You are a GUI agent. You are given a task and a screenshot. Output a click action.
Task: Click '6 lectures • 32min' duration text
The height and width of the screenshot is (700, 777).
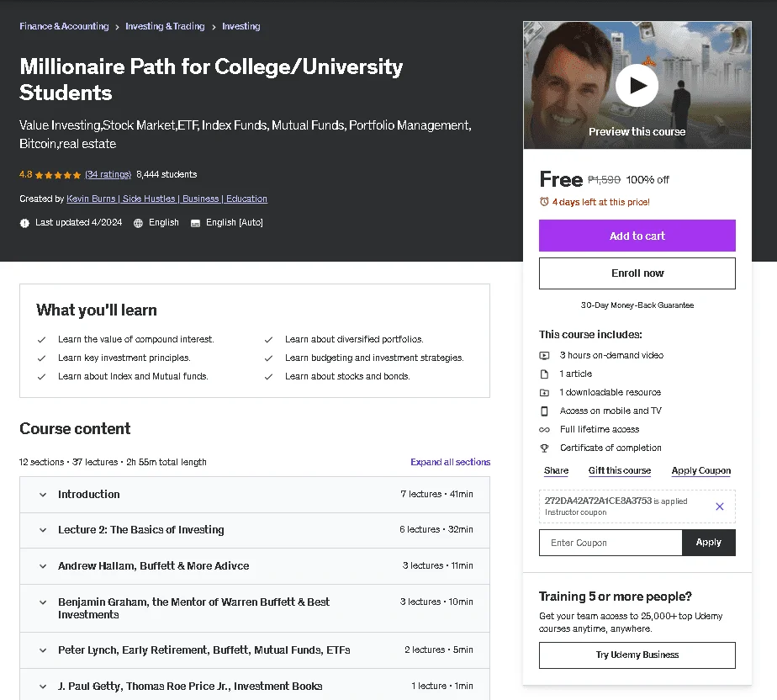click(x=436, y=529)
